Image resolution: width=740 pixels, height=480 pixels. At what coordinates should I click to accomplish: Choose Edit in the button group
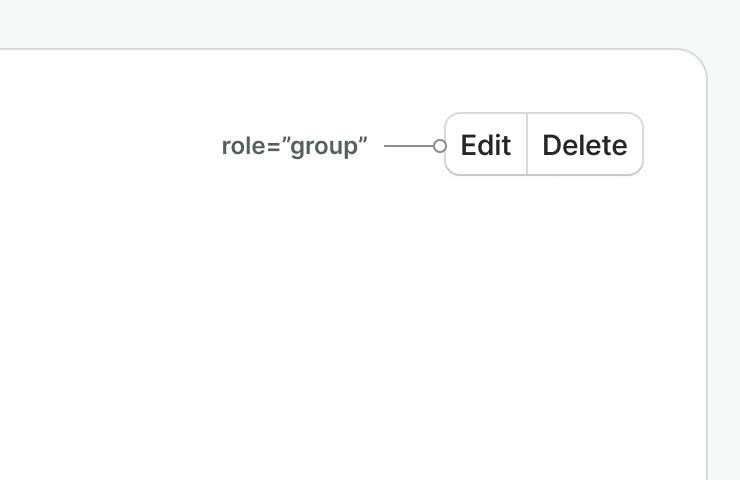coord(486,144)
